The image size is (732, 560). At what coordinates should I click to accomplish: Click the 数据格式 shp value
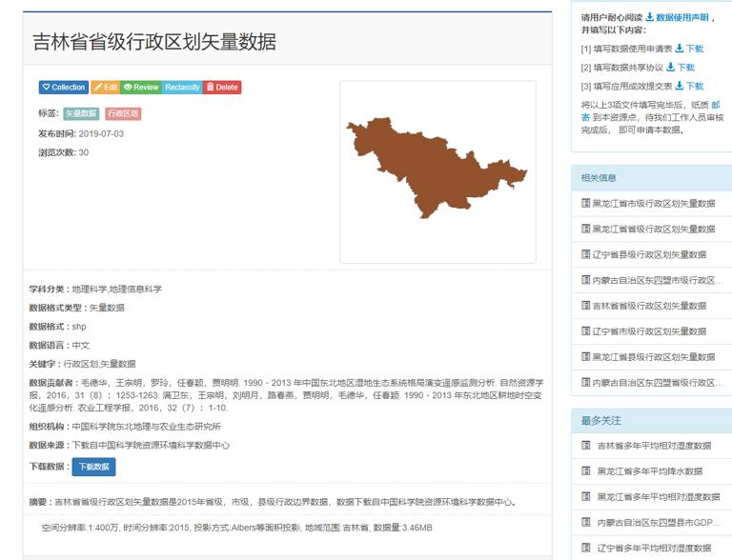[79, 327]
